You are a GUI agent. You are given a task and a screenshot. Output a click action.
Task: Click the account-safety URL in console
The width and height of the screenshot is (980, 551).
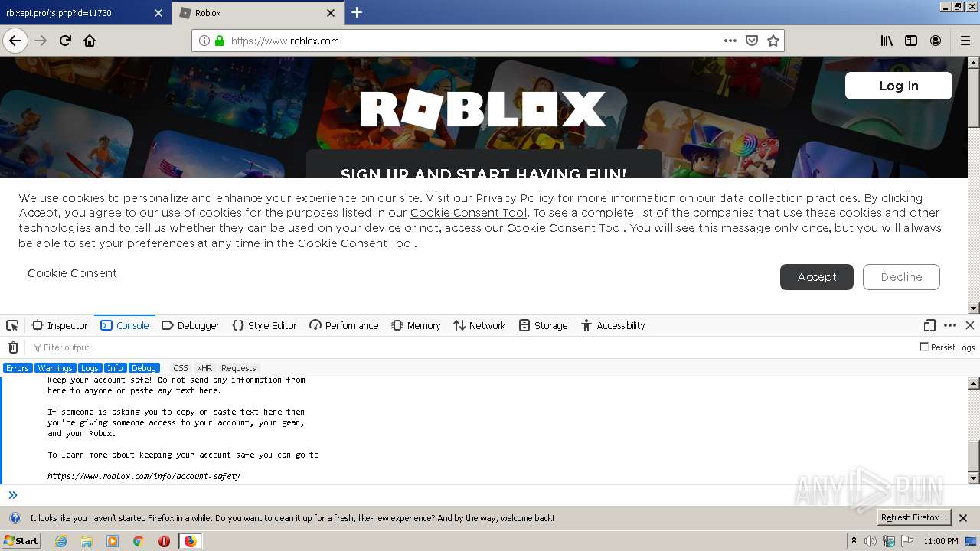pyautogui.click(x=143, y=476)
